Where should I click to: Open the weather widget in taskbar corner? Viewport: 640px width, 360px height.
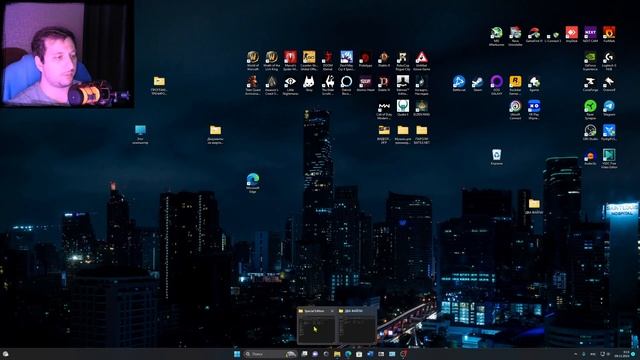[6, 354]
